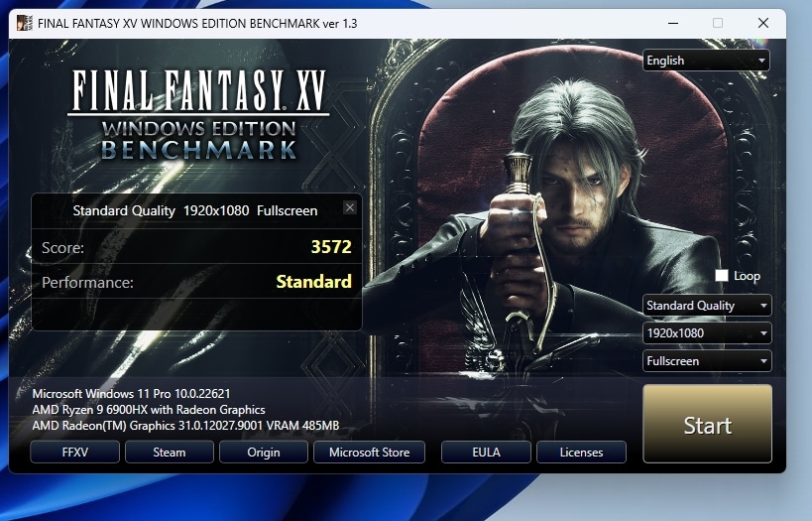
Task: Close the benchmark results panel
Action: (349, 207)
